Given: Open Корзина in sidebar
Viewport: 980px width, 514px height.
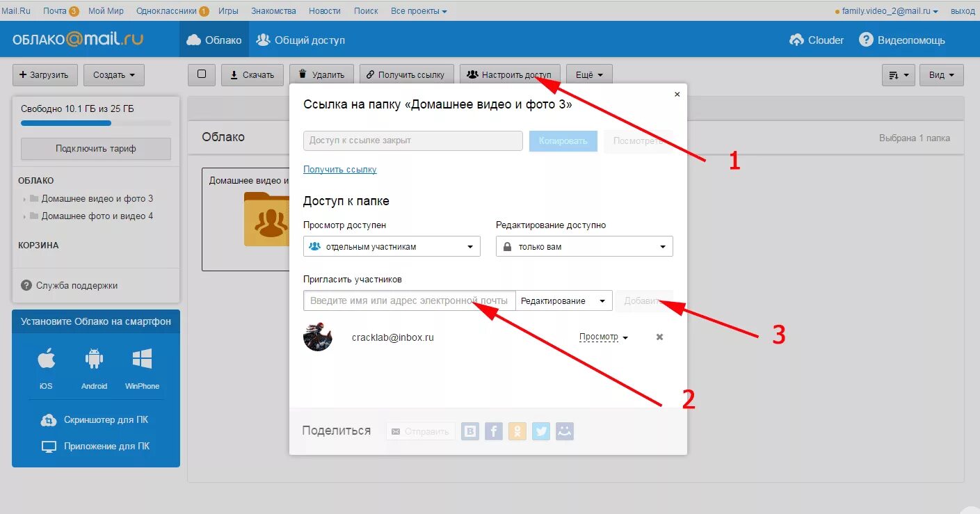Looking at the screenshot, I should coord(38,246).
